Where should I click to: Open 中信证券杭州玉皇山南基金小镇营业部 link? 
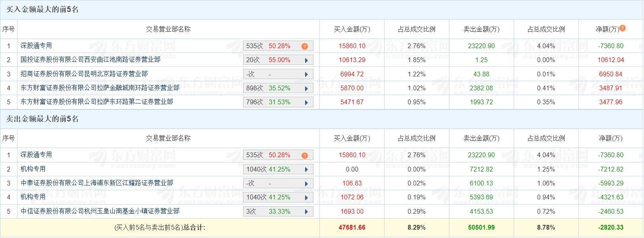(x=100, y=211)
